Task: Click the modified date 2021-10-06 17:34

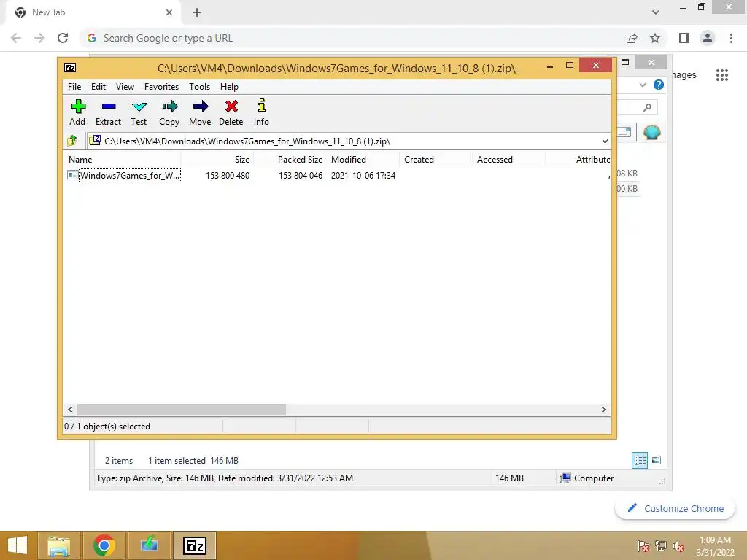Action: 363,175
